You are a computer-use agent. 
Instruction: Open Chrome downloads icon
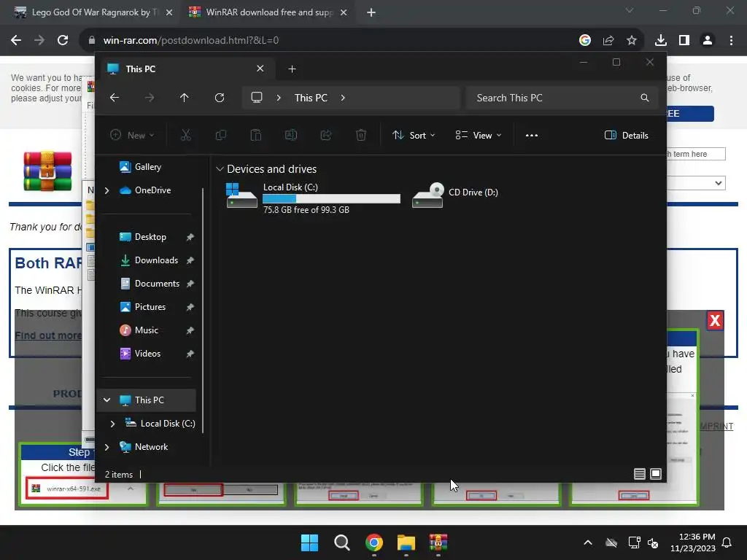click(661, 40)
